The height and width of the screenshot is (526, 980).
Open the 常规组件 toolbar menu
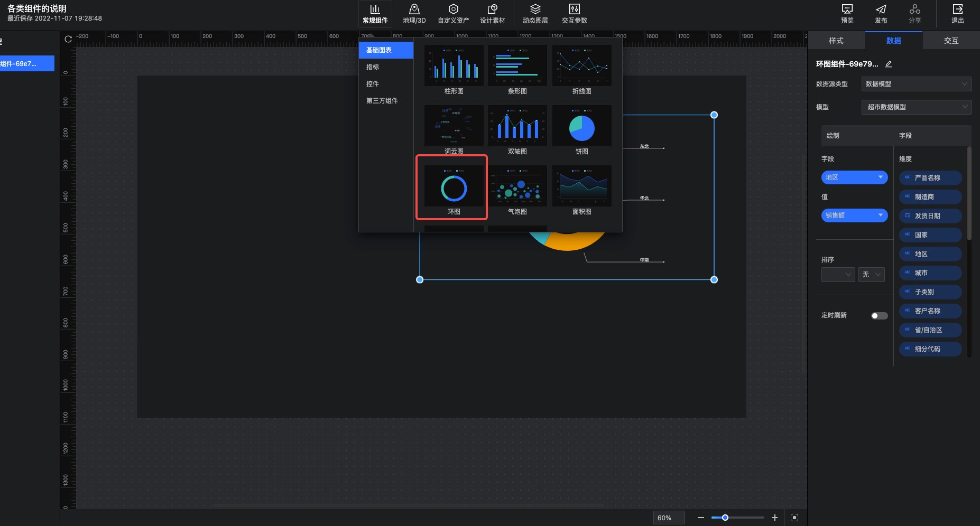[375, 14]
